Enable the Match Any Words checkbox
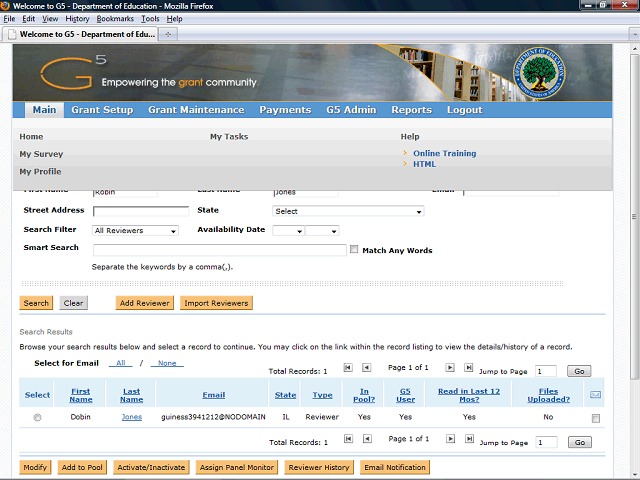640x480 pixels. coord(354,249)
